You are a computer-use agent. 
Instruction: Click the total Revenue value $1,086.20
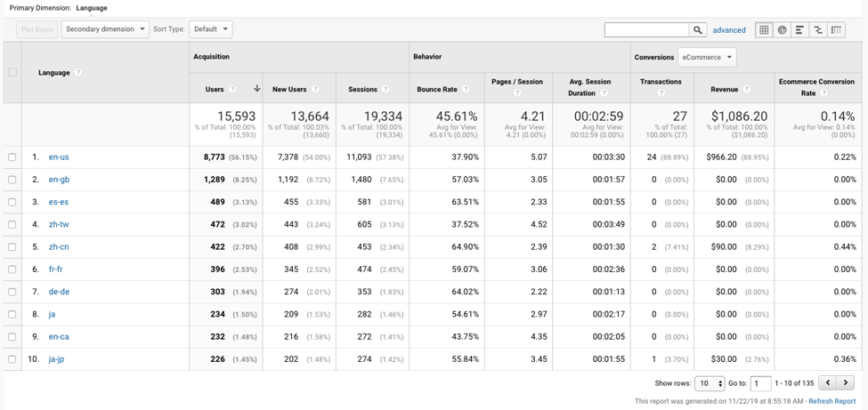(x=739, y=117)
